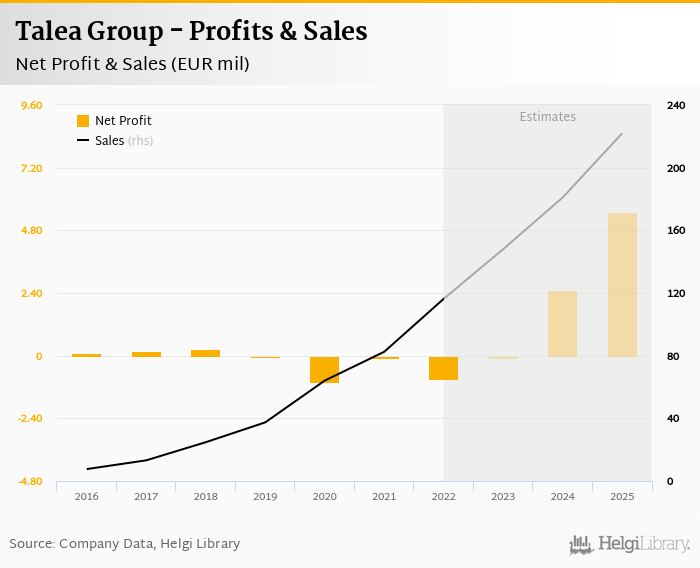Click the 240 right-axis value label
The image size is (700, 568).
point(676,106)
